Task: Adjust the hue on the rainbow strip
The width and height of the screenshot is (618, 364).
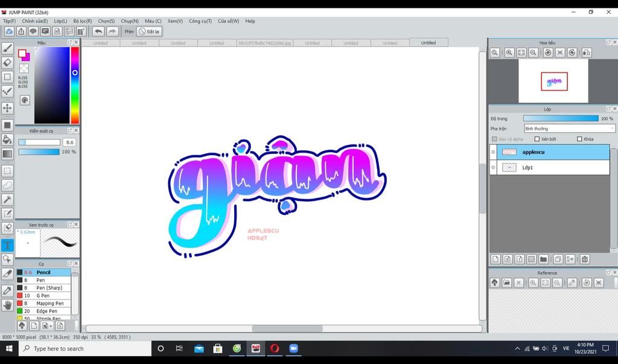Action: (x=75, y=85)
